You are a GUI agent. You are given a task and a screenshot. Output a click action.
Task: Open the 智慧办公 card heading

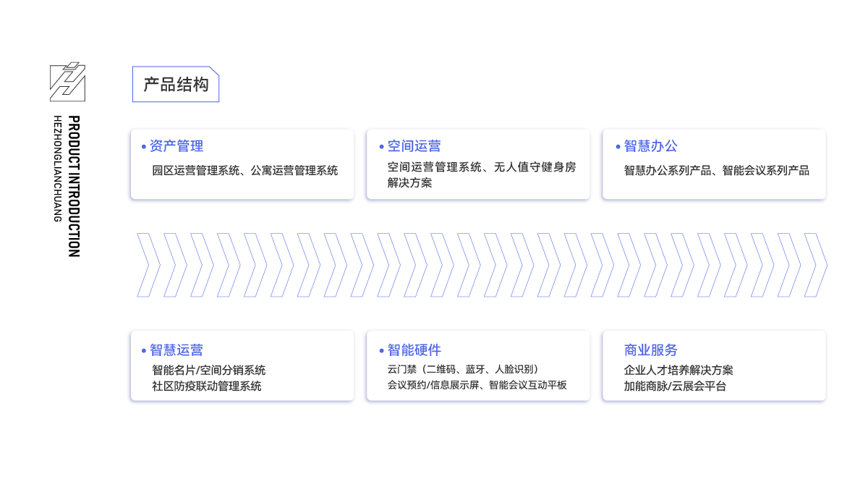point(651,146)
